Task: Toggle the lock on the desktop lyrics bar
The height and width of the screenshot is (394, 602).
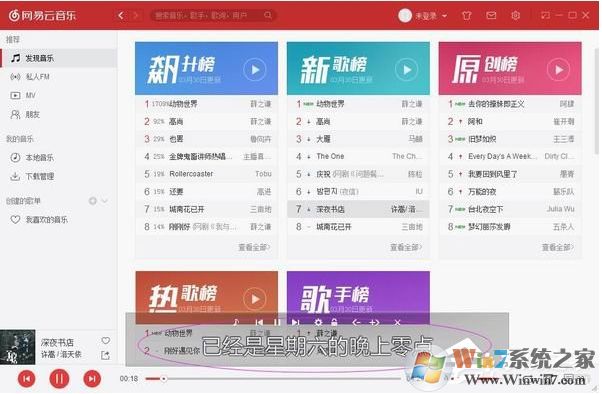Action: 334,322
